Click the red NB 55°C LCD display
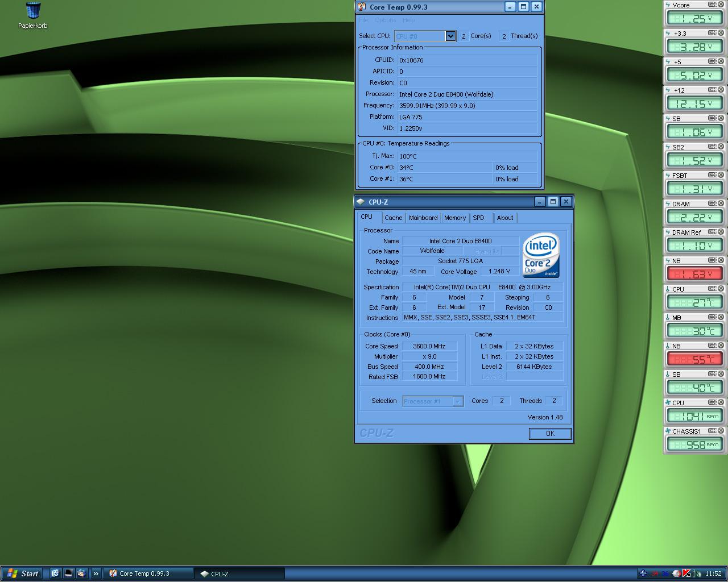The width and height of the screenshot is (728, 582). coord(694,359)
